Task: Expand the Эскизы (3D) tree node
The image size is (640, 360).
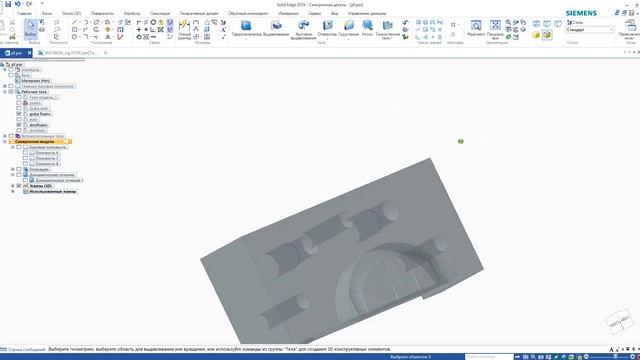Action: tap(13, 186)
